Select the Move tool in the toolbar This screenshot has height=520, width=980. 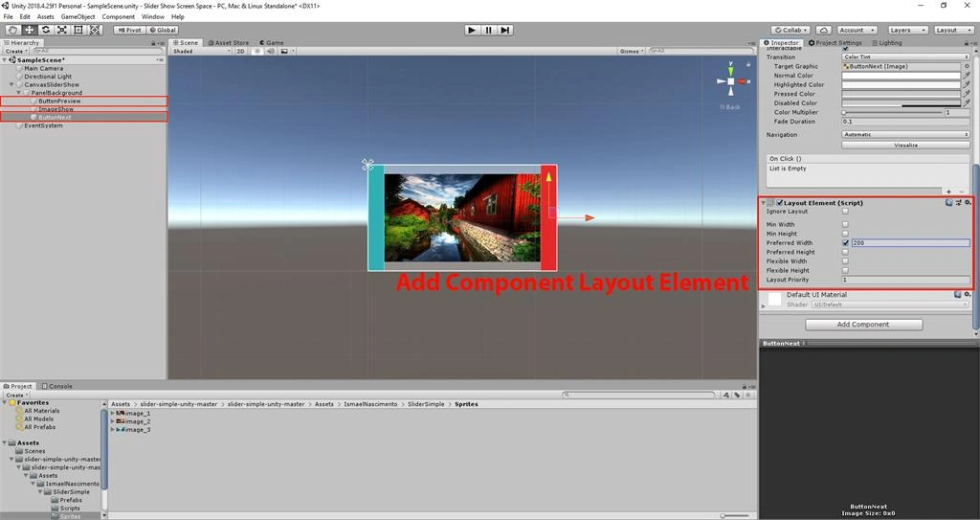(x=29, y=30)
